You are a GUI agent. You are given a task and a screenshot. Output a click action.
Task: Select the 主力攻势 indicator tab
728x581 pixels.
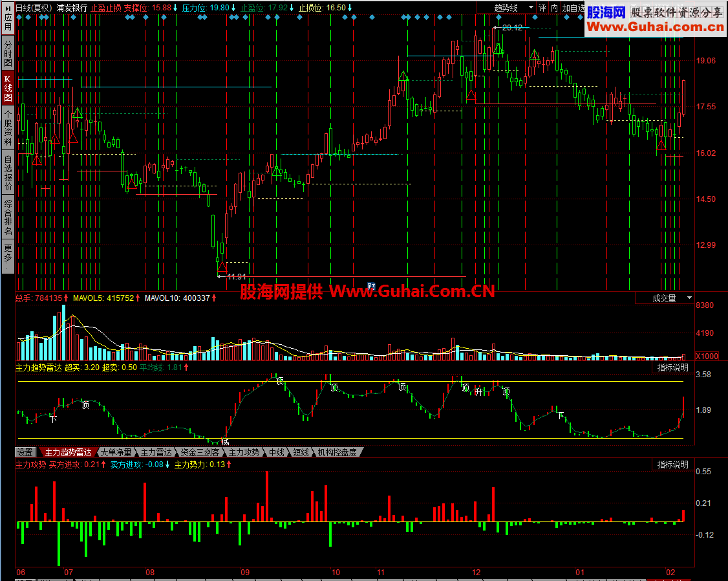tap(244, 452)
